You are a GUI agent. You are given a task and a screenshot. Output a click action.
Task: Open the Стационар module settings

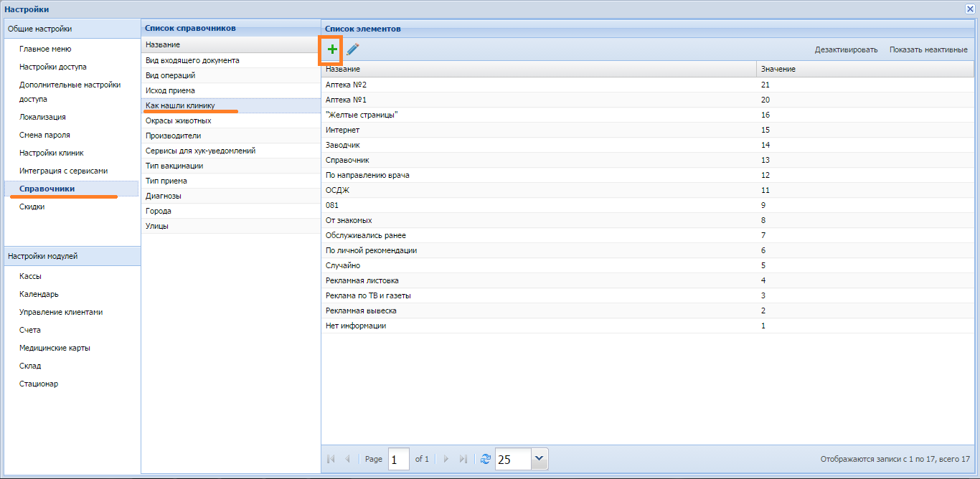coord(39,384)
